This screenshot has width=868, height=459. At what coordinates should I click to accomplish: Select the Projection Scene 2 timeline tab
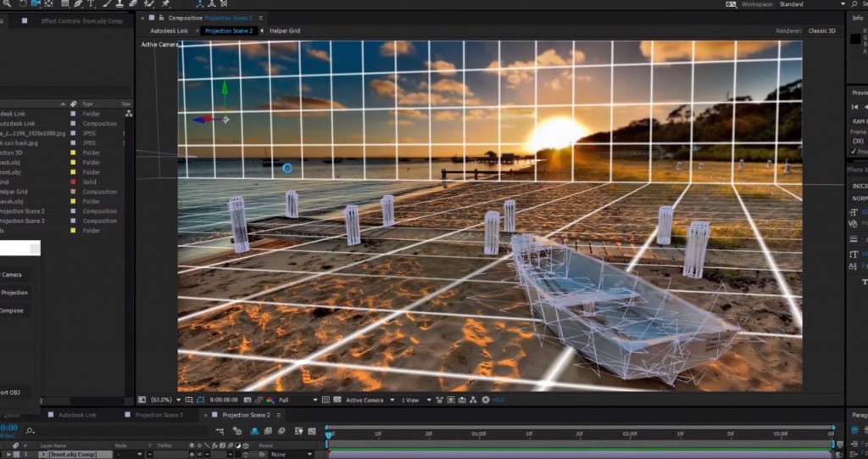247,415
